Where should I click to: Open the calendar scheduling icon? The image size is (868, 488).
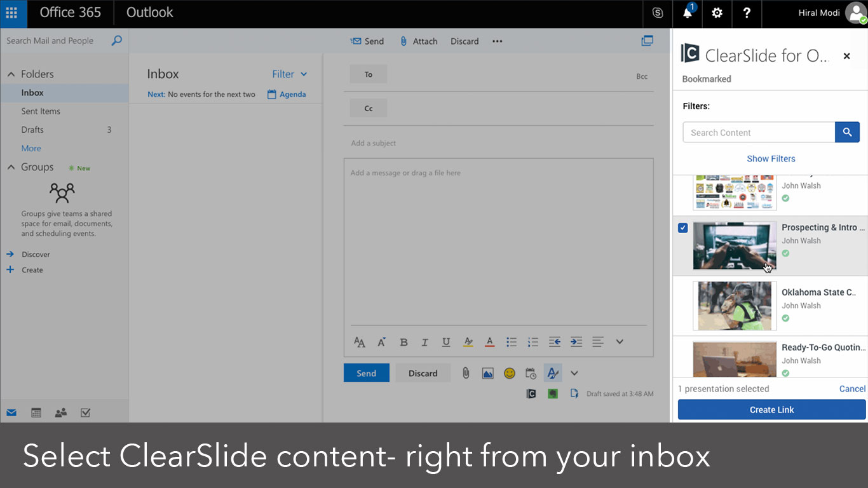pos(531,374)
